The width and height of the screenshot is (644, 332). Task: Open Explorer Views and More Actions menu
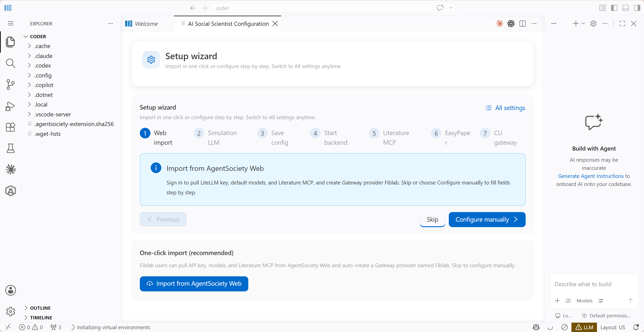[x=110, y=24]
